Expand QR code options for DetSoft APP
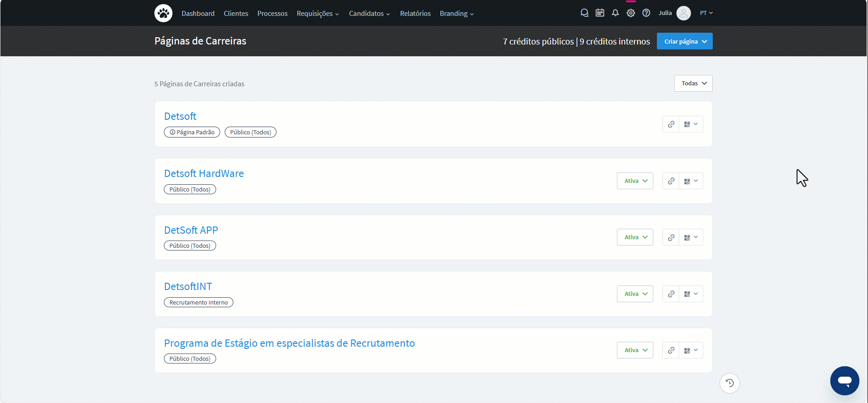Image resolution: width=868 pixels, height=403 pixels. coord(691,237)
